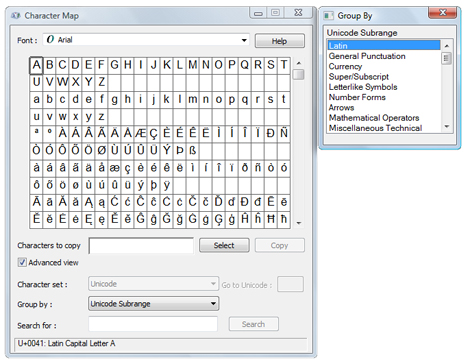The width and height of the screenshot is (470, 364).
Task: Select Letterlike Symbols in the subrange list
Action: click(384, 87)
